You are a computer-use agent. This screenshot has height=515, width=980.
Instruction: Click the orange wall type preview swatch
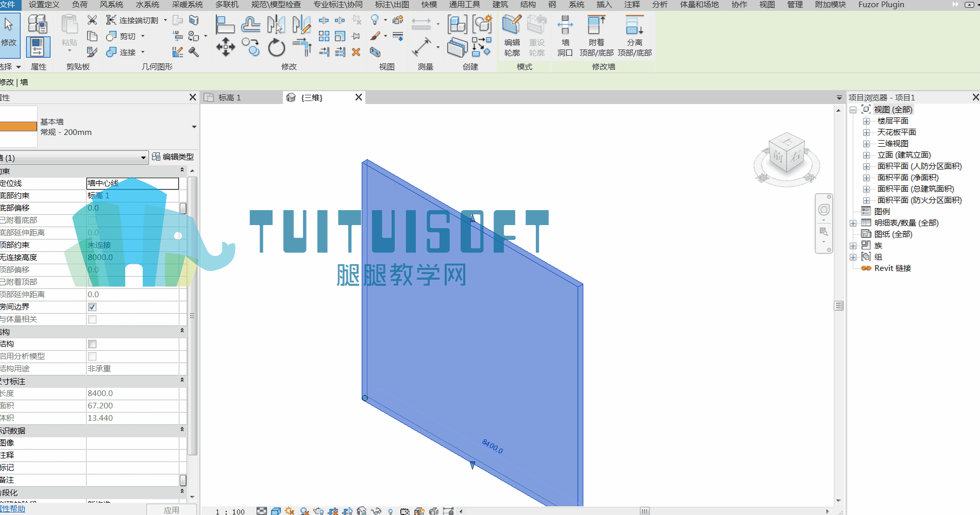coord(19,127)
